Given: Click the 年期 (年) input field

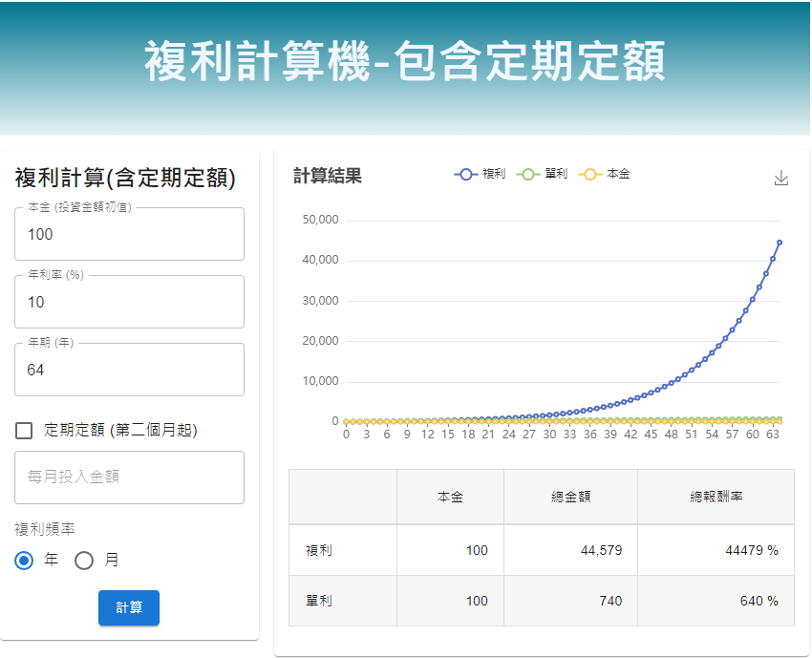Looking at the screenshot, I should point(129,371).
